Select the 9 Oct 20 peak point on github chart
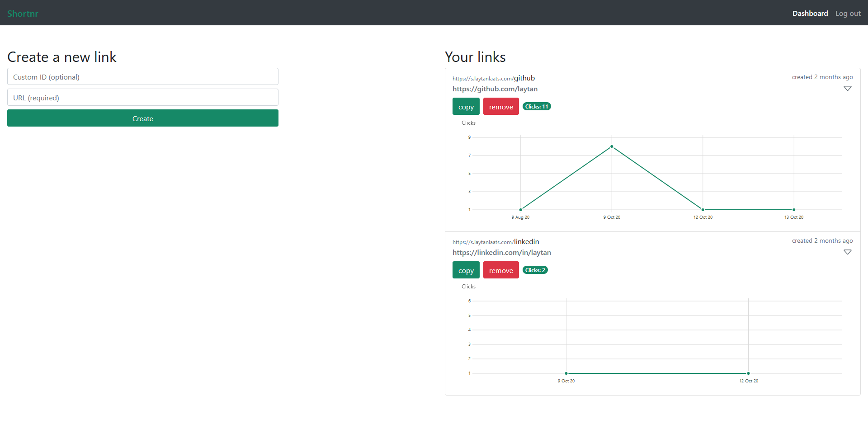 [612, 146]
